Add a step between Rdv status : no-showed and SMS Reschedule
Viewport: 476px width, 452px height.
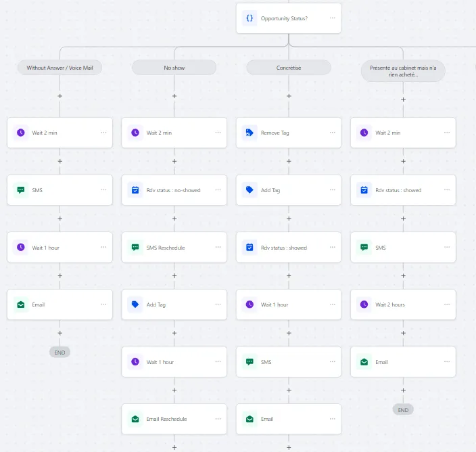click(x=174, y=219)
